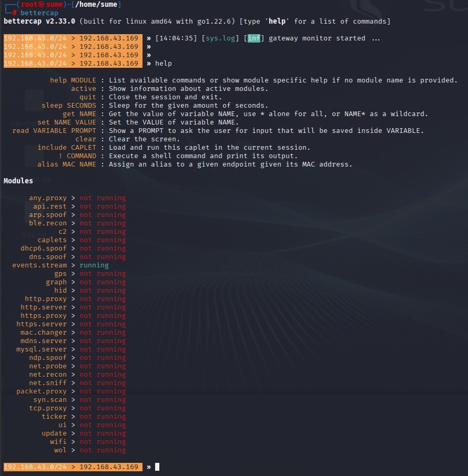Click the any.proxy module name
The image size is (468, 476).
point(48,198)
